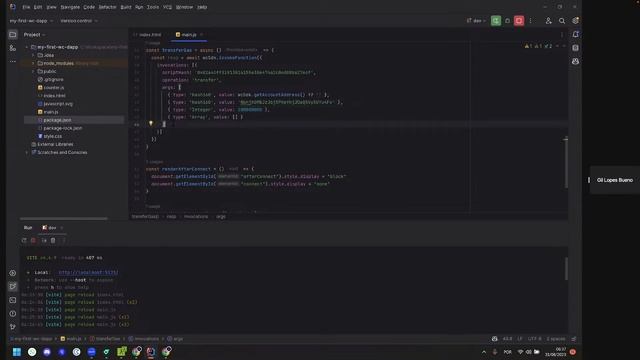The image size is (640, 360).
Task: Open the dev run configuration dropdown
Action: click(x=476, y=20)
